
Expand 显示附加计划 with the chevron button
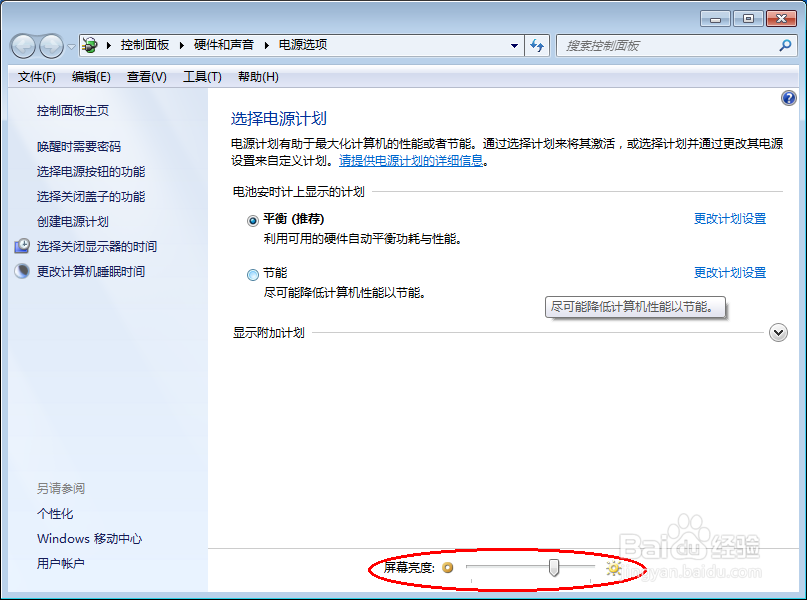coord(778,332)
